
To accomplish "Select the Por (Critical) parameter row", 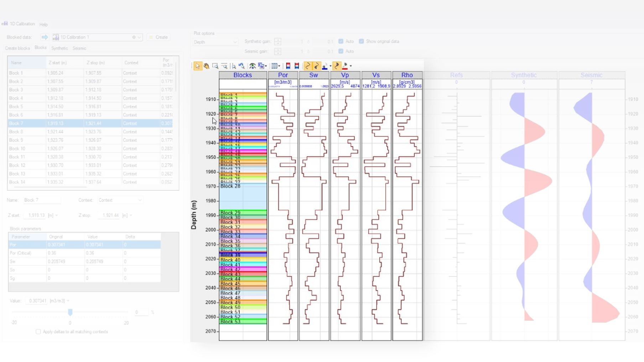I will point(84,253).
